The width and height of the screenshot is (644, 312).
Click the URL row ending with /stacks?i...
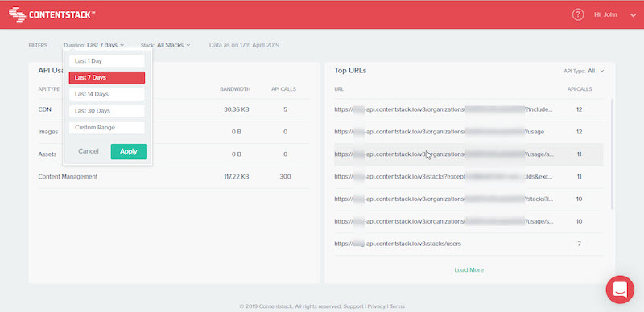tap(469, 199)
